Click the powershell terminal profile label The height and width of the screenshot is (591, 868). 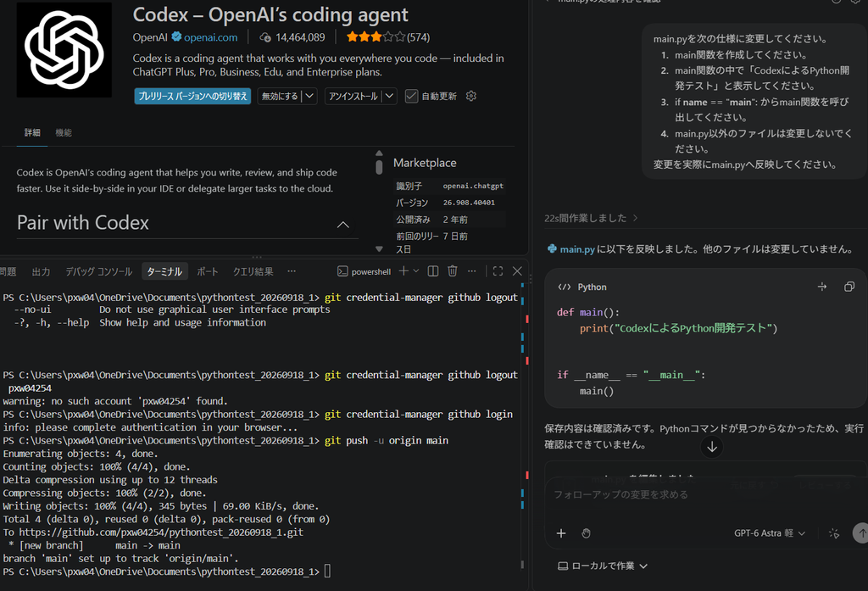point(371,271)
